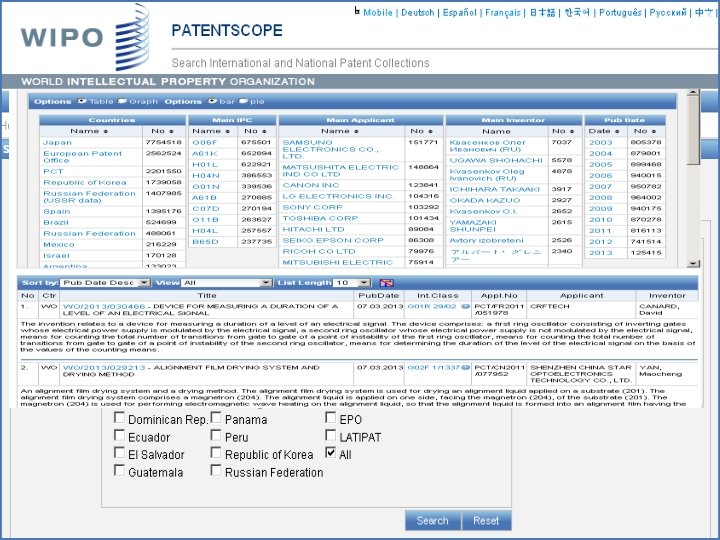Switch language to Français
The height and width of the screenshot is (540, 720).
[x=503, y=13]
